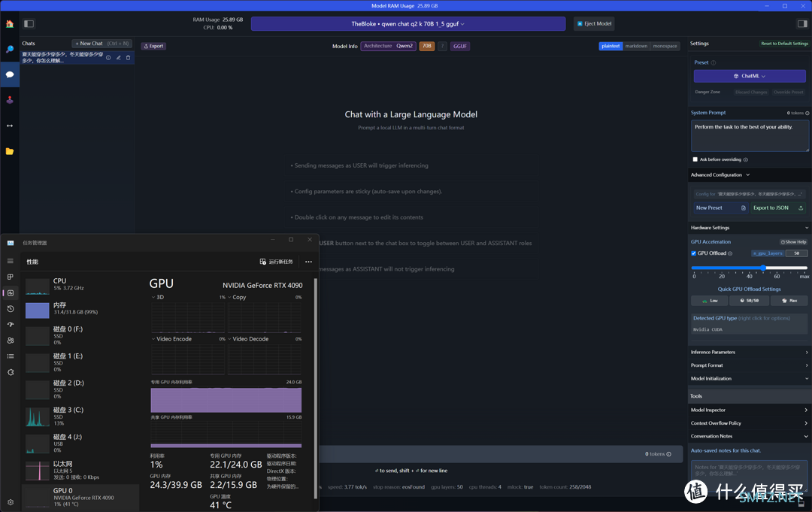Select 以太网 Ethernet in performance list
The height and width of the screenshot is (512, 812).
point(80,470)
